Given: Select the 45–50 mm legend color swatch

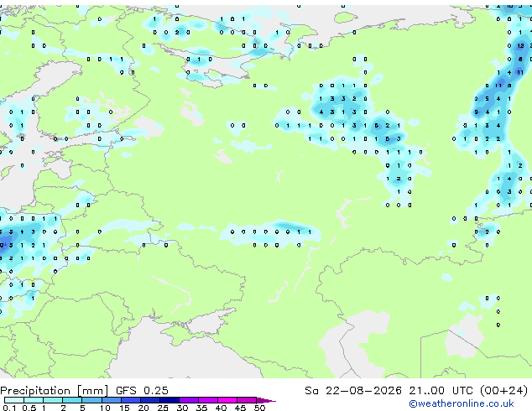Looking at the screenshot, I should click(x=247, y=400).
